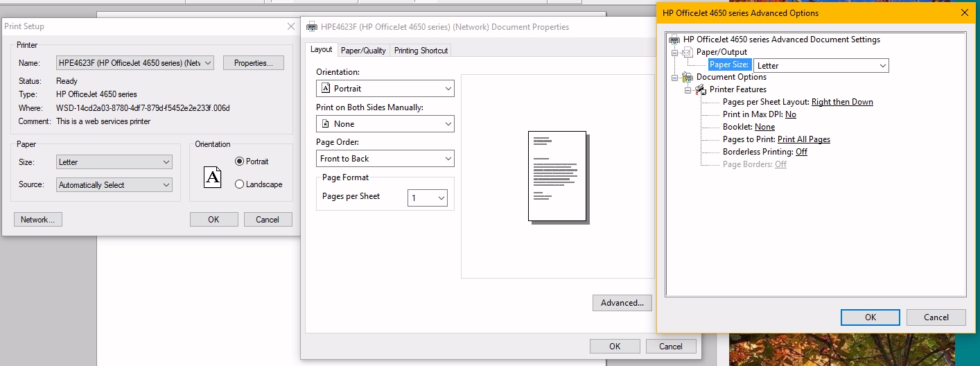This screenshot has height=366, width=980.
Task: Click the Properties... button in Print Setup
Action: [253, 63]
